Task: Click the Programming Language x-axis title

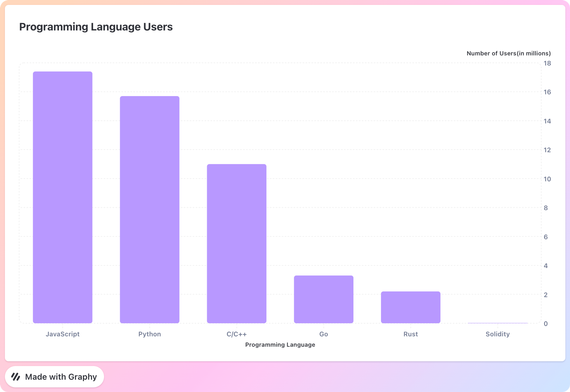Action: 280,345
